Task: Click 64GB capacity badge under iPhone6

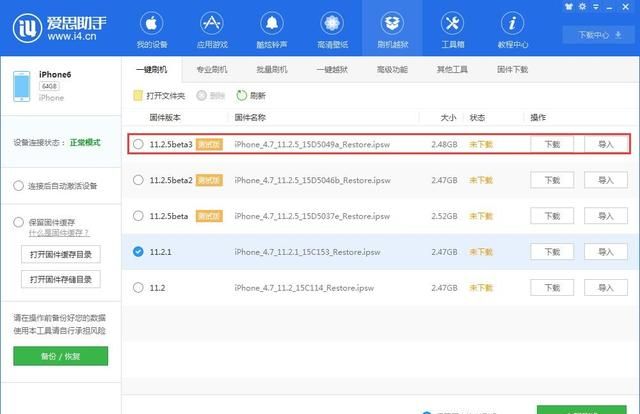Action: coord(49,86)
